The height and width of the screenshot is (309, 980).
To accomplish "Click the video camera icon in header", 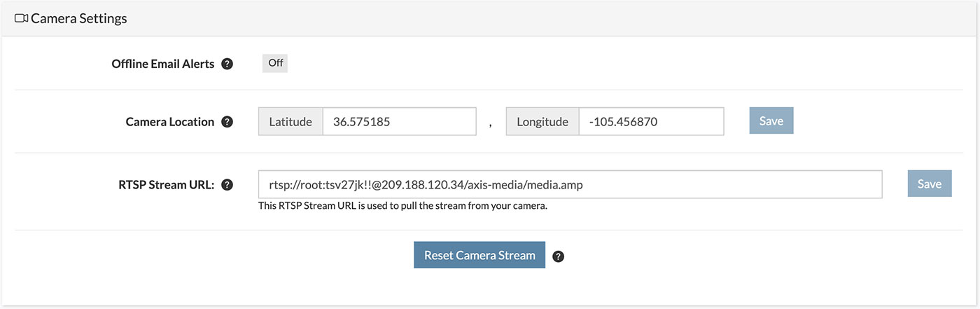I will pyautogui.click(x=21, y=18).
